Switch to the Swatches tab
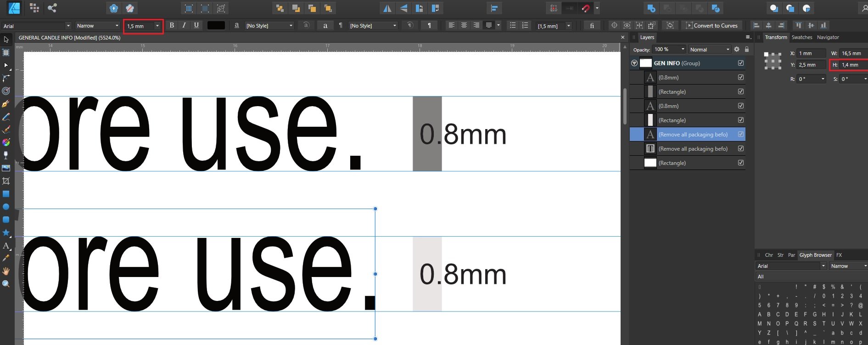This screenshot has width=868, height=345. coord(801,37)
